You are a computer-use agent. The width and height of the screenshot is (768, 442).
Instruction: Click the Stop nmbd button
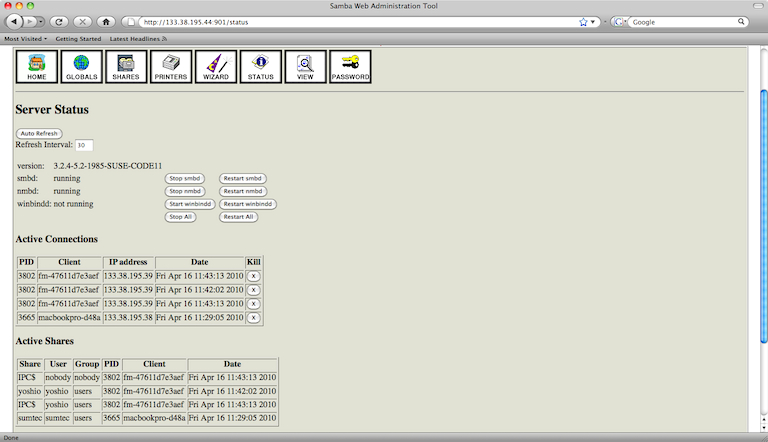coord(185,191)
